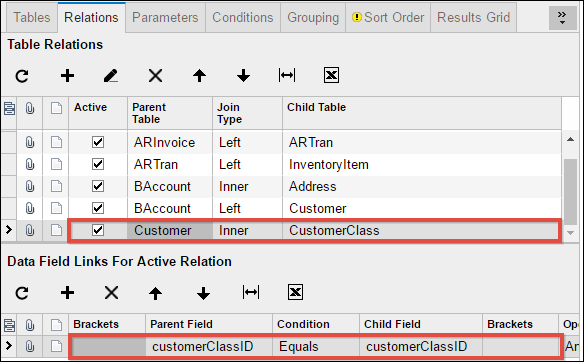The height and width of the screenshot is (362, 584).
Task: Select the Relations tab
Action: pos(91,18)
